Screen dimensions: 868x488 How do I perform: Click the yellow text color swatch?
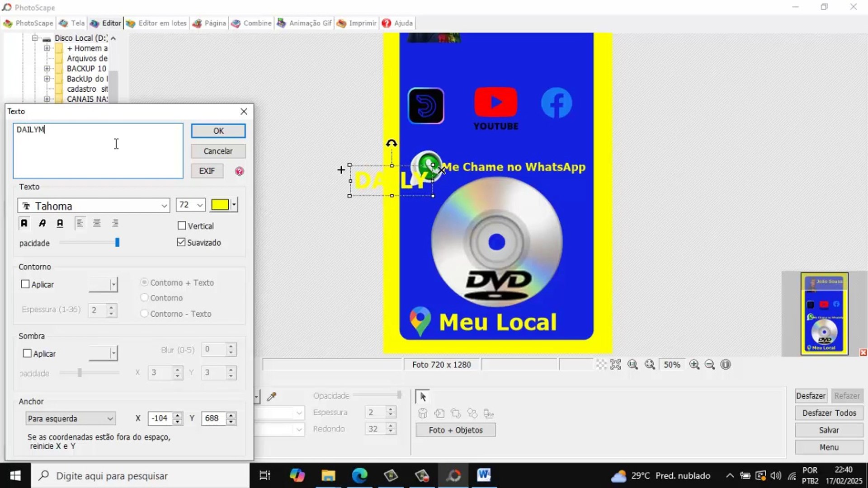(x=220, y=205)
